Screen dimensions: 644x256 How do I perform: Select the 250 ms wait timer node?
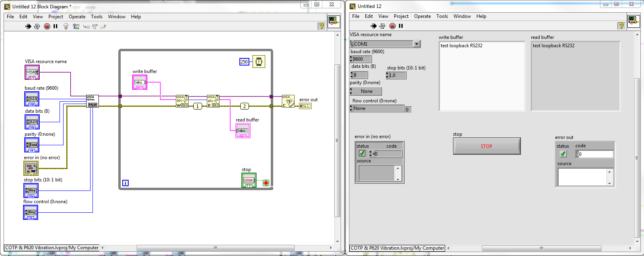[x=258, y=62]
